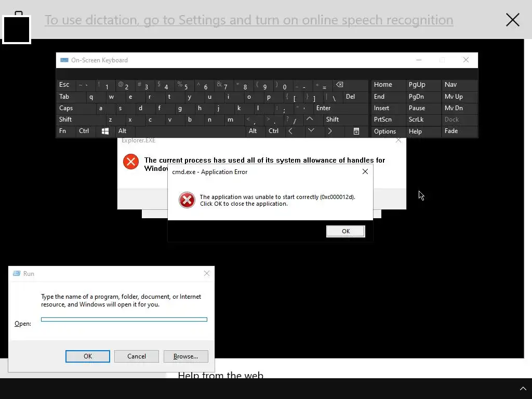Click the PgDn key on On-Screen Keyboard
This screenshot has width=532, height=399.
(423, 97)
